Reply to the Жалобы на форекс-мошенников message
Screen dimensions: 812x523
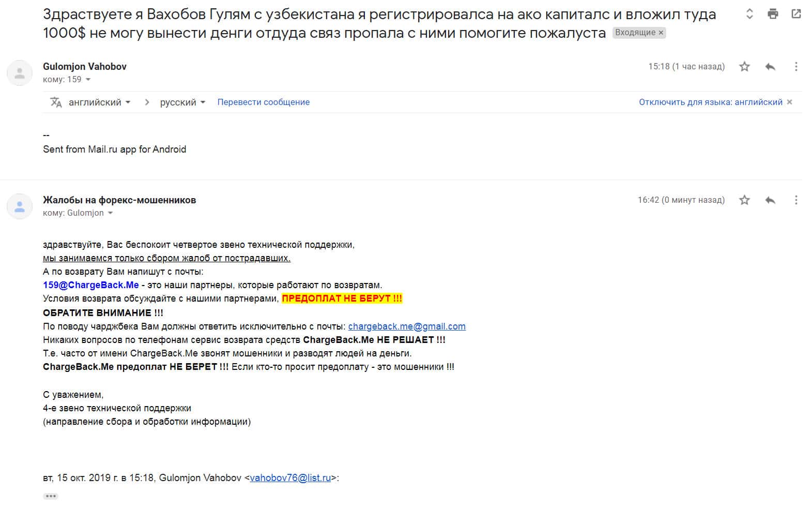[770, 200]
